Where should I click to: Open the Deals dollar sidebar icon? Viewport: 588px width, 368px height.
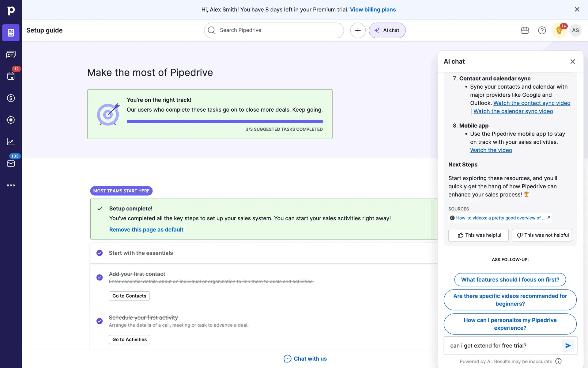(x=11, y=98)
